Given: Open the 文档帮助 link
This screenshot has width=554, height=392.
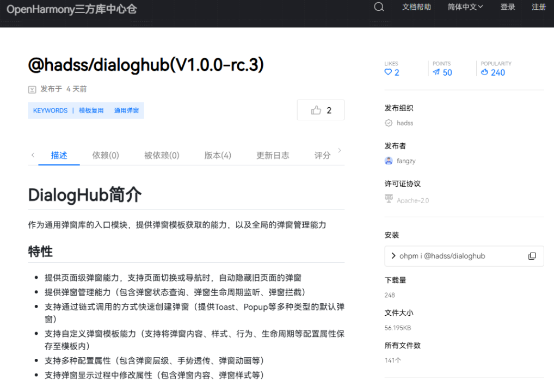Looking at the screenshot, I should click(x=416, y=7).
